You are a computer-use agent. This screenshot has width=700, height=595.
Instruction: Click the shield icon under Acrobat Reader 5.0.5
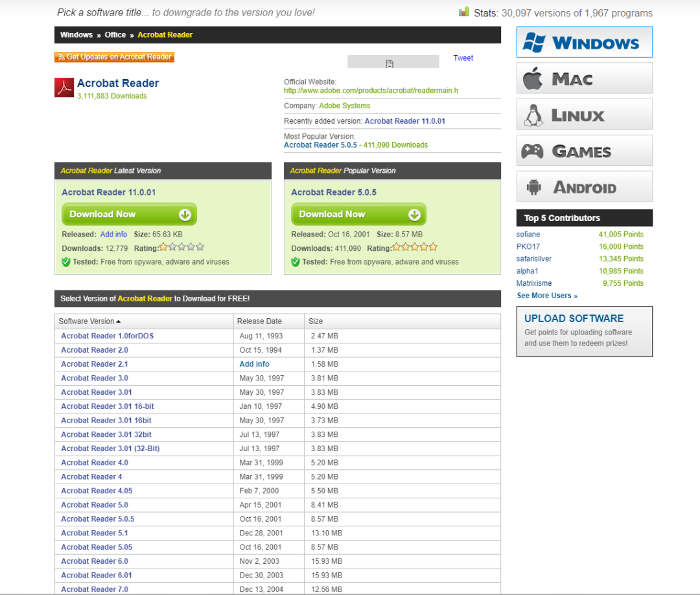[x=296, y=262]
